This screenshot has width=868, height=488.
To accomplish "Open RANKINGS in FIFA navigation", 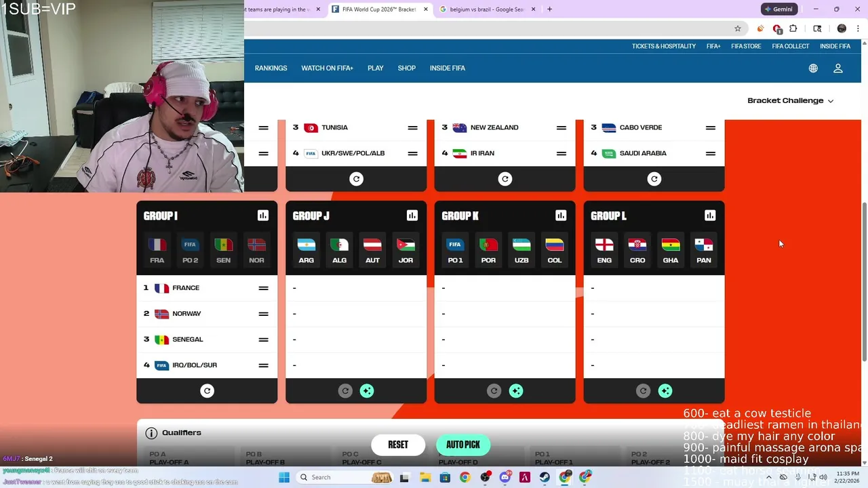I will point(271,68).
